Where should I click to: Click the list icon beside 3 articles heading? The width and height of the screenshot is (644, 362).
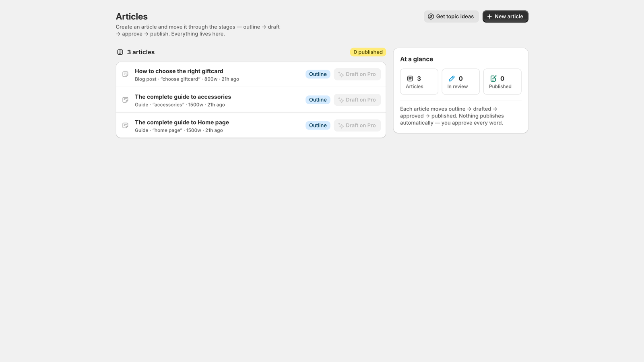pos(120,52)
